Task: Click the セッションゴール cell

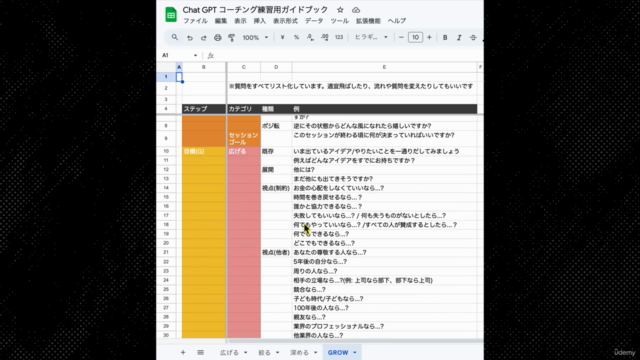Action: pos(244,138)
